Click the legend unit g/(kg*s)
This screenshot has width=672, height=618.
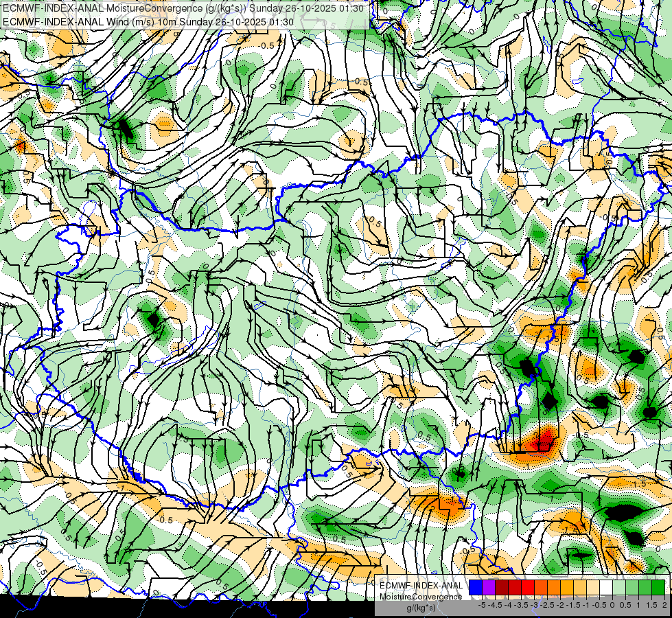coord(421,608)
